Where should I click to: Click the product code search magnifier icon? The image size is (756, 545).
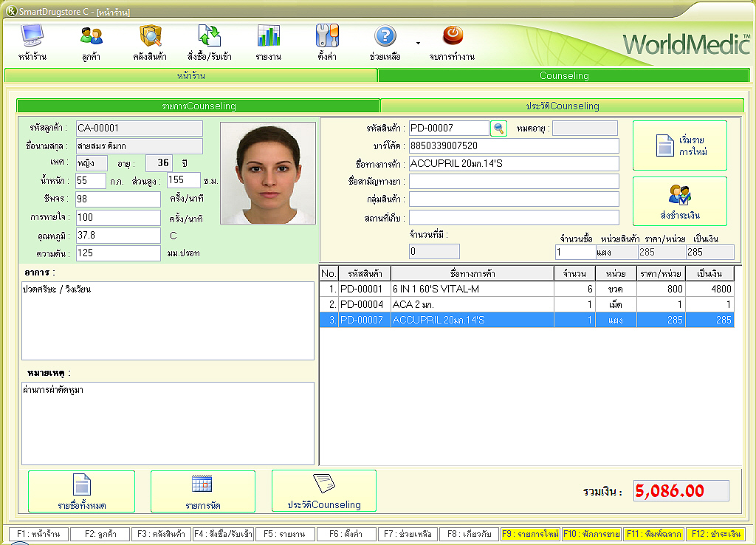click(499, 128)
